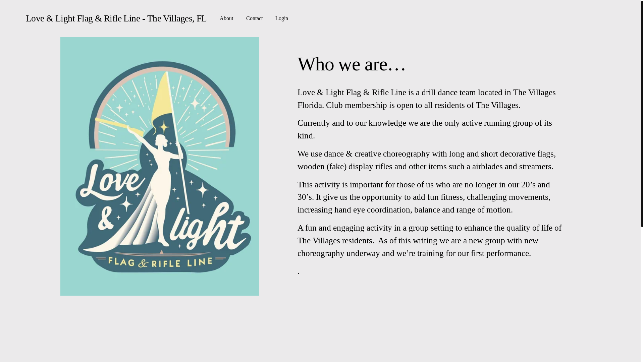Open the Love & Light site title link
644x362 pixels.
click(x=116, y=18)
